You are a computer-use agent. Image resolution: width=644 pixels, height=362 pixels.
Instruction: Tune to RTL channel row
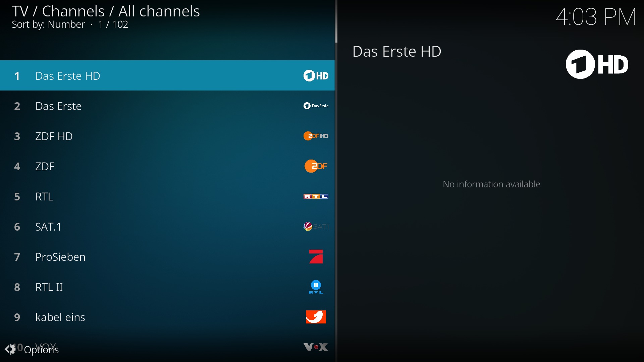click(x=44, y=197)
